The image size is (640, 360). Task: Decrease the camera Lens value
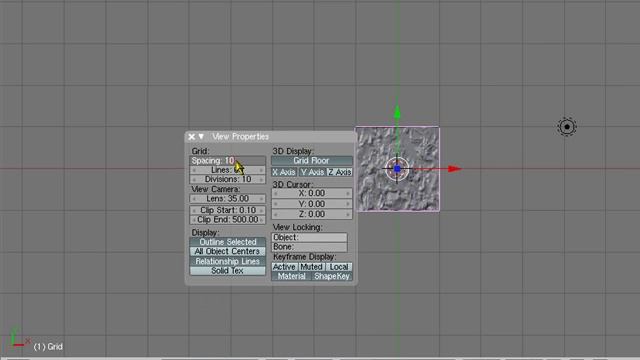194,199
